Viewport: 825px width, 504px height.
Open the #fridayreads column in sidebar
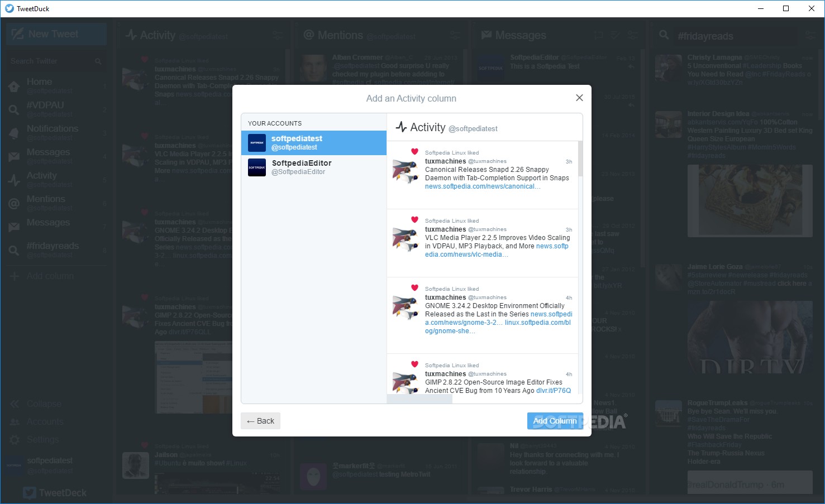(56, 249)
